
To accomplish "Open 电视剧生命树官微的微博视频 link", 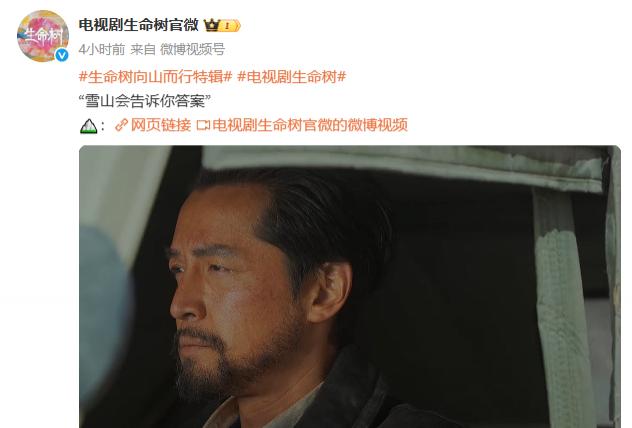I will 310,125.
